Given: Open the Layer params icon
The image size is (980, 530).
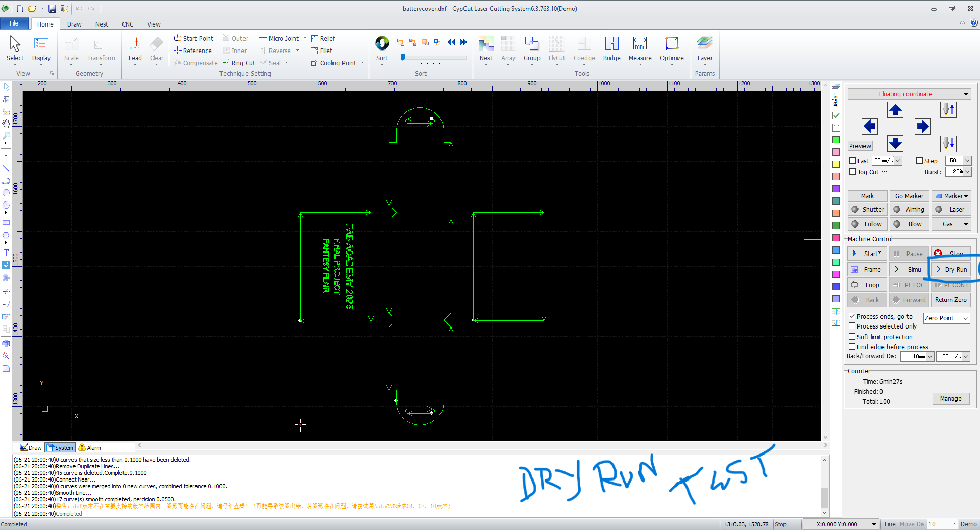Looking at the screenshot, I should click(x=705, y=48).
